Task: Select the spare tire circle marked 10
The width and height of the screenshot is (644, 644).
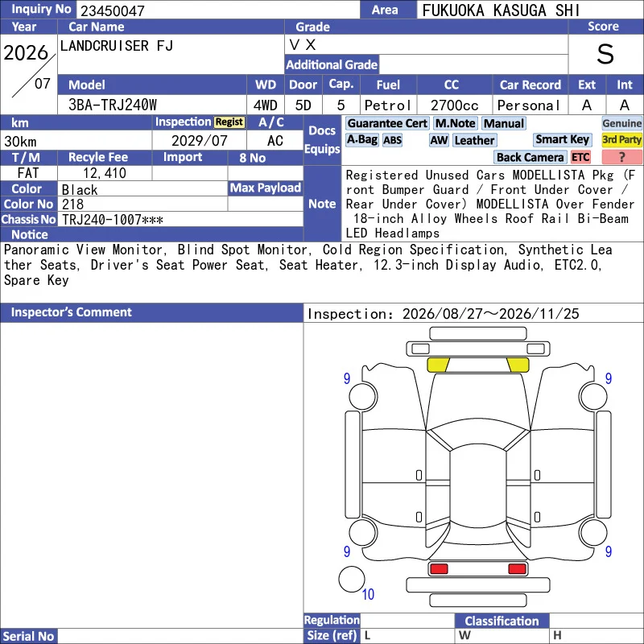Action: coord(352,580)
